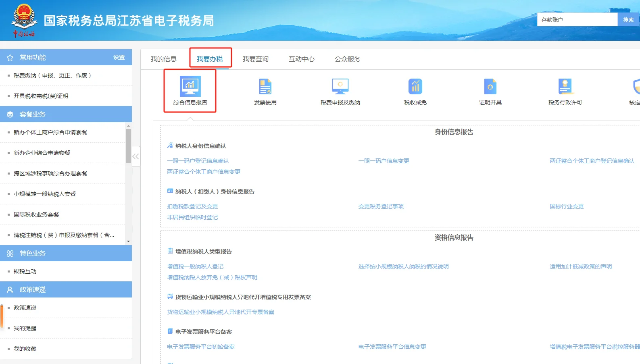Image resolution: width=640 pixels, height=364 pixels.
Task: Click the icon beside 特色业务
Action: click(10, 254)
